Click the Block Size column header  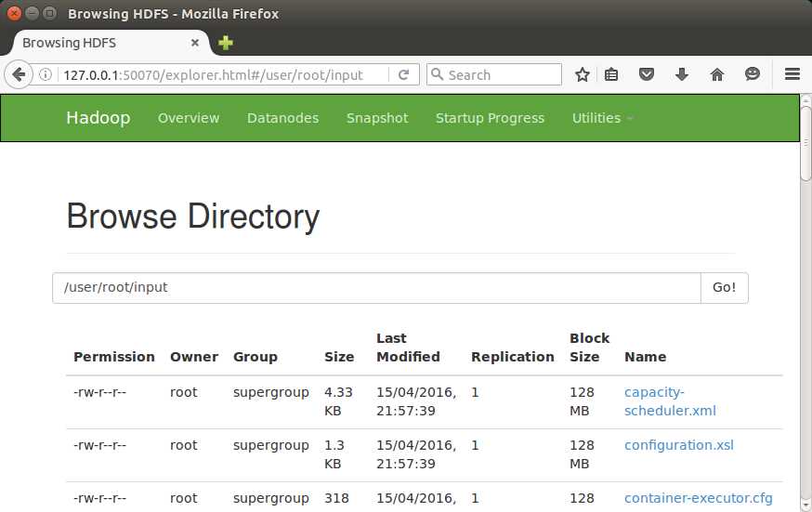589,348
